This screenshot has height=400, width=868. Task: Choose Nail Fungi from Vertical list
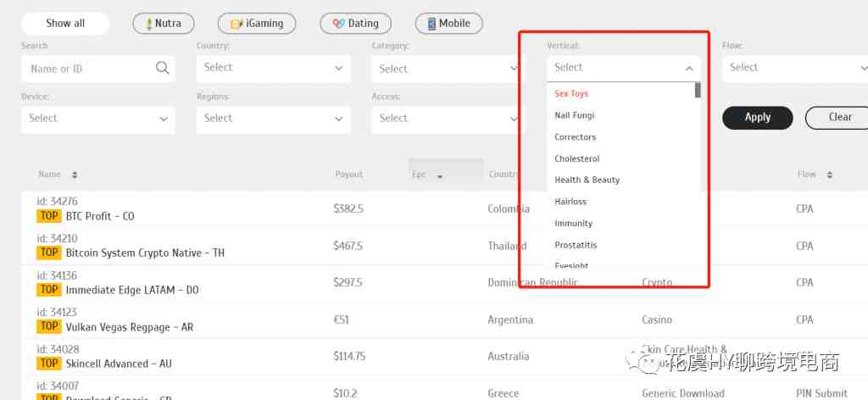575,115
